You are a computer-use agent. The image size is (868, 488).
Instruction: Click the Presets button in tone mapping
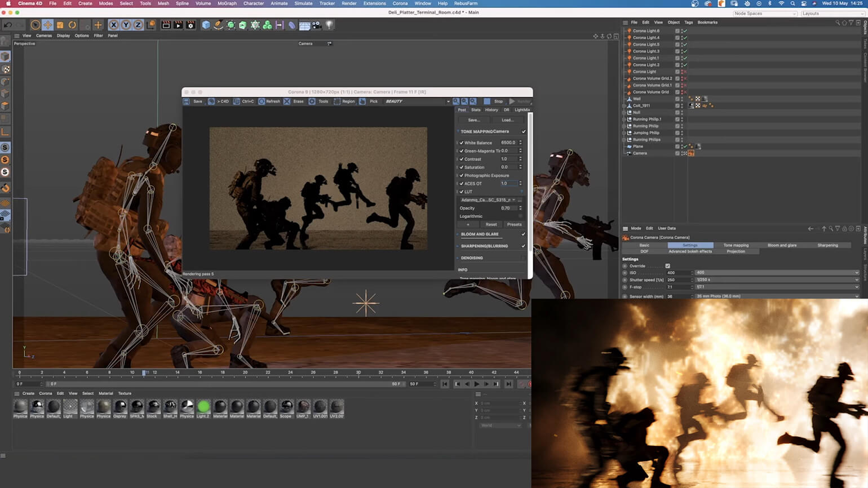[x=514, y=224]
